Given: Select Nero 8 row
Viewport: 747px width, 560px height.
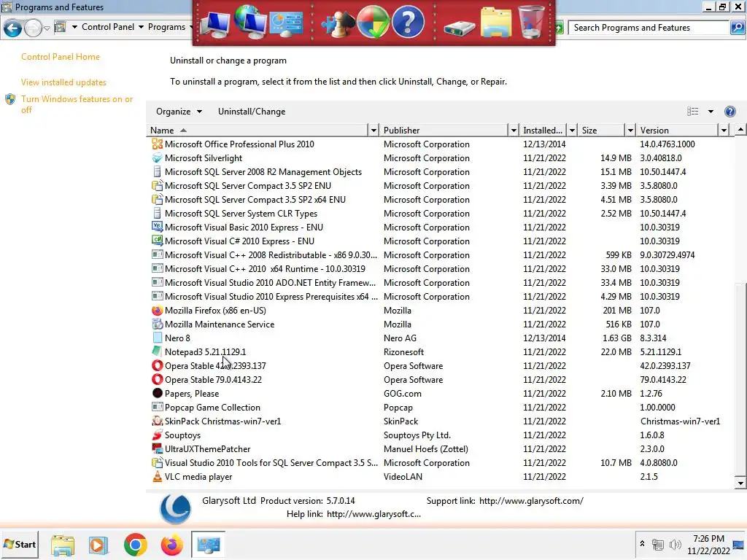Looking at the screenshot, I should point(438,338).
